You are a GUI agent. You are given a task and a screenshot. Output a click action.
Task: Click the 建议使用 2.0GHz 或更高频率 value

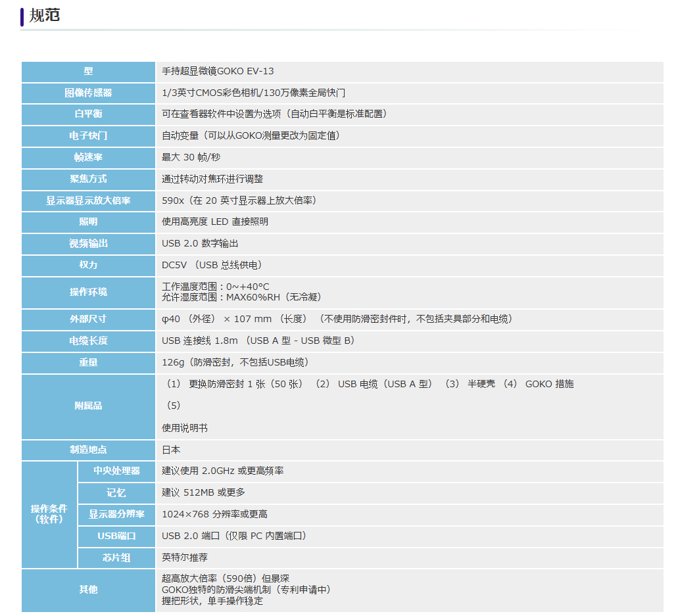pos(223,471)
